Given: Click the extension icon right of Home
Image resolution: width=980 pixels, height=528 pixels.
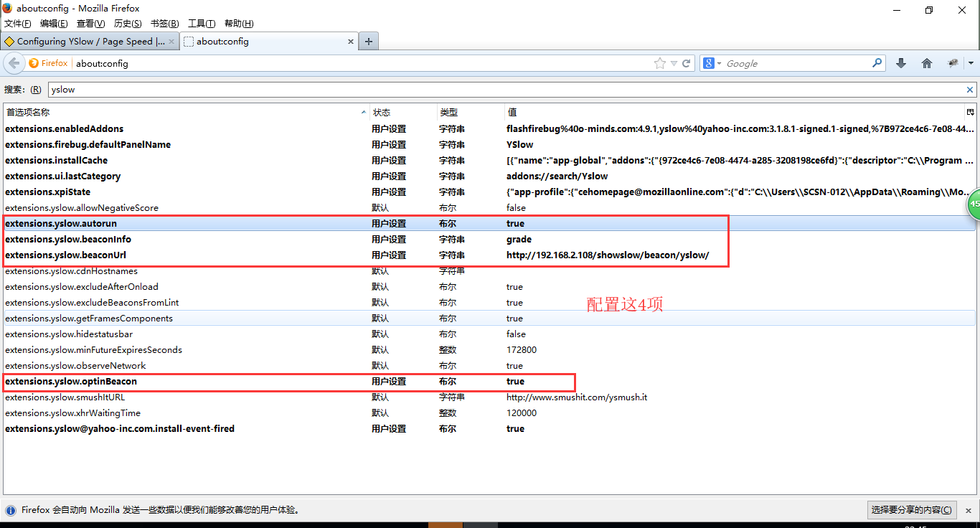Looking at the screenshot, I should 953,63.
